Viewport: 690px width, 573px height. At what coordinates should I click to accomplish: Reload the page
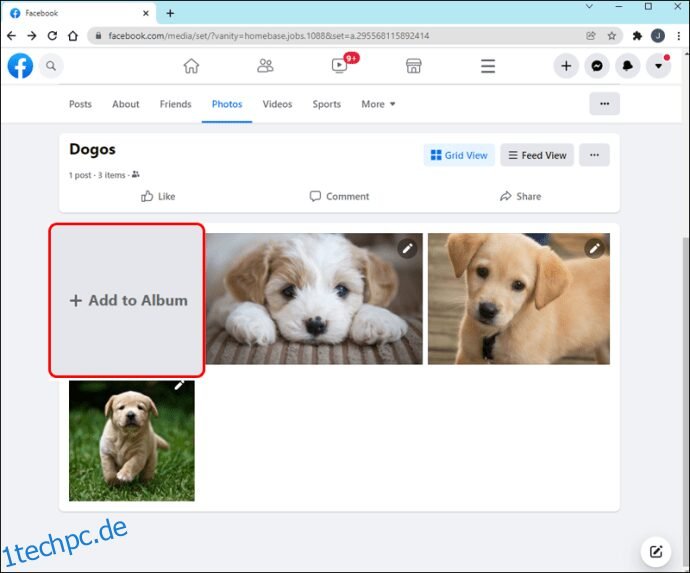tap(52, 36)
